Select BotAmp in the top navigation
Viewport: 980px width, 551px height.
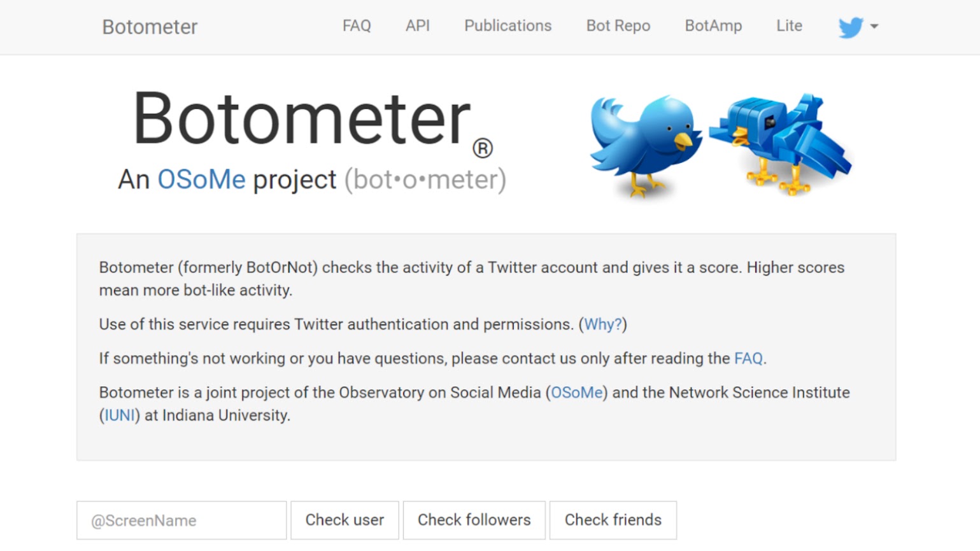[713, 26]
